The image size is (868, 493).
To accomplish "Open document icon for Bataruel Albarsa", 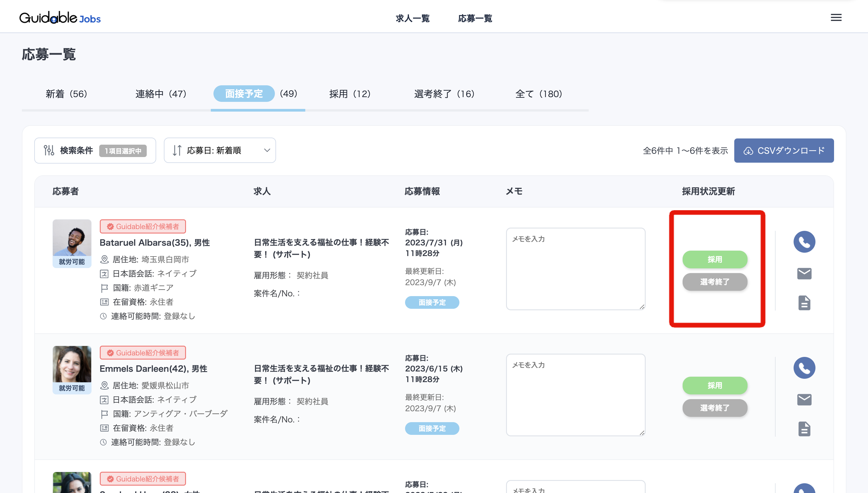I will [x=804, y=303].
